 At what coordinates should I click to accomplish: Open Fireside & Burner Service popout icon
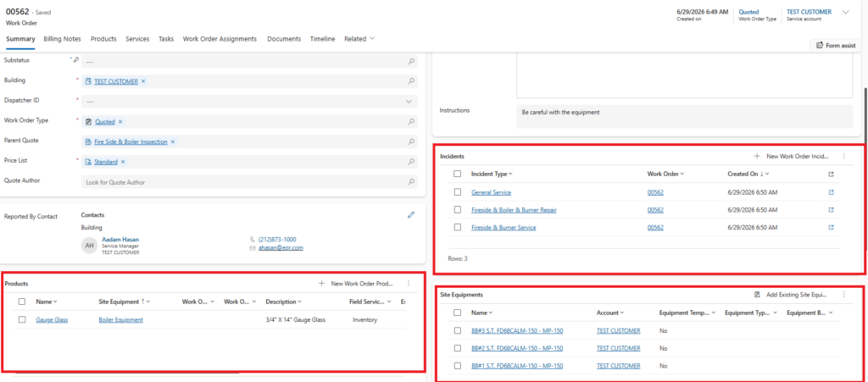pyautogui.click(x=831, y=227)
